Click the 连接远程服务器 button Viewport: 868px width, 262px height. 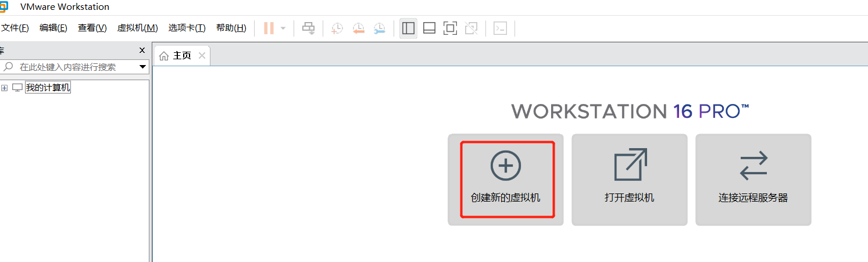(753, 180)
